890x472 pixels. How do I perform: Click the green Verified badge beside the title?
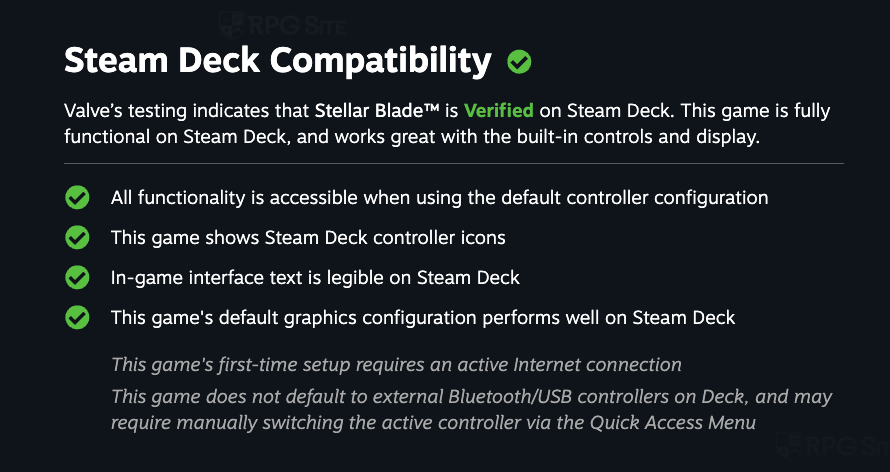pos(519,62)
